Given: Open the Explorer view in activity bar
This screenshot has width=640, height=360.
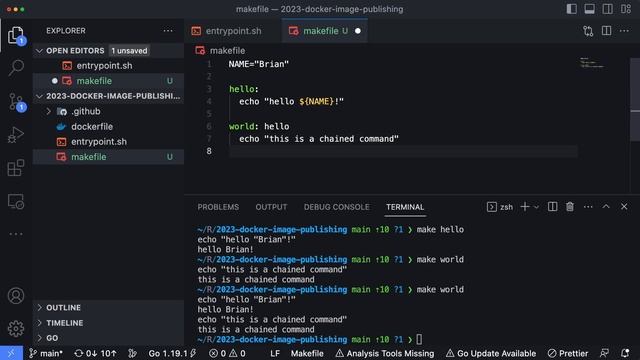Looking at the screenshot, I should [x=16, y=35].
